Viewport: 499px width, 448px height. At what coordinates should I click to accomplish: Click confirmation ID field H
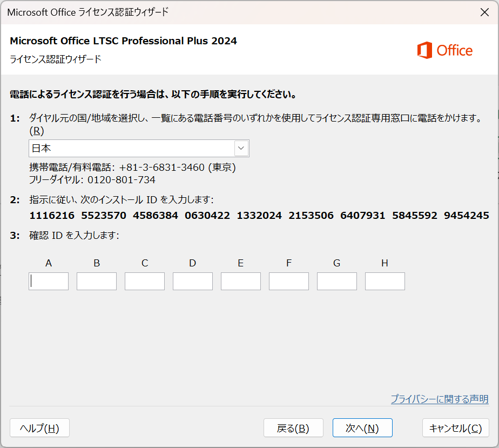coord(385,281)
